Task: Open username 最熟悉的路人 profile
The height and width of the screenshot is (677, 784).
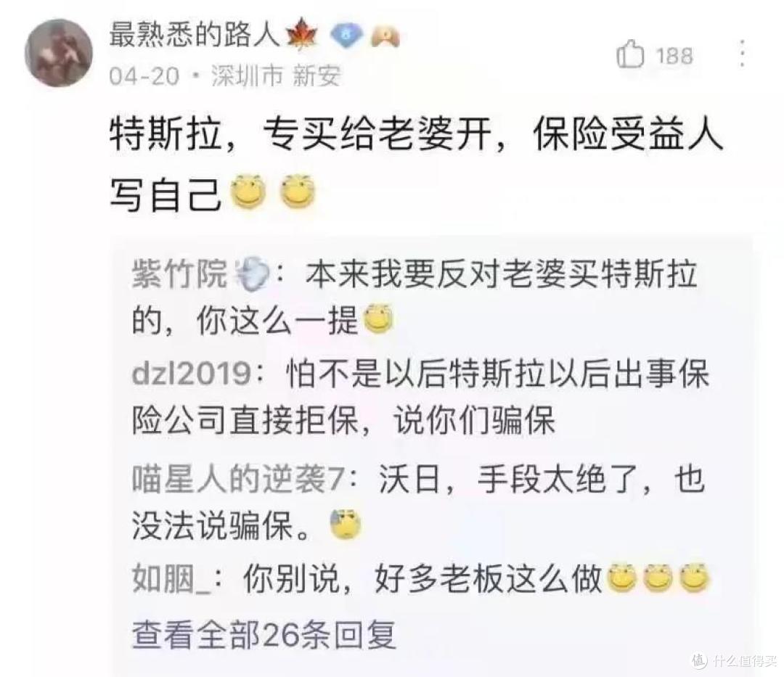Action: (x=194, y=36)
